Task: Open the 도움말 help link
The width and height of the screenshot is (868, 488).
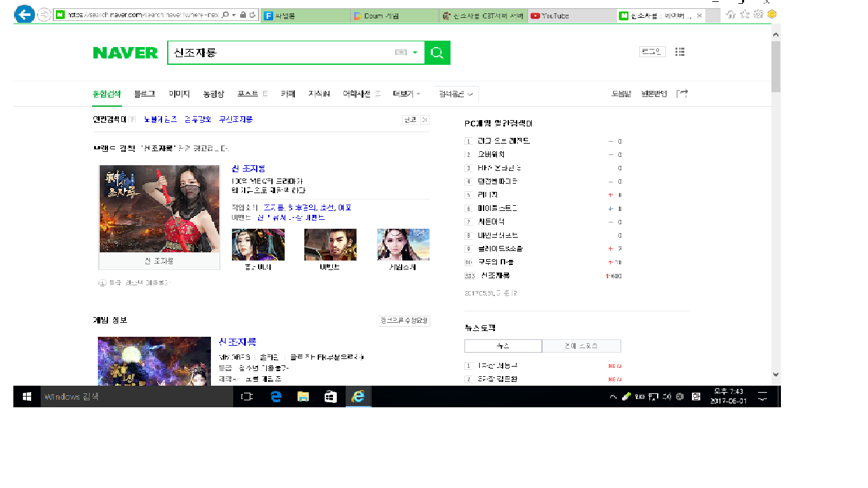Action: coord(621,94)
